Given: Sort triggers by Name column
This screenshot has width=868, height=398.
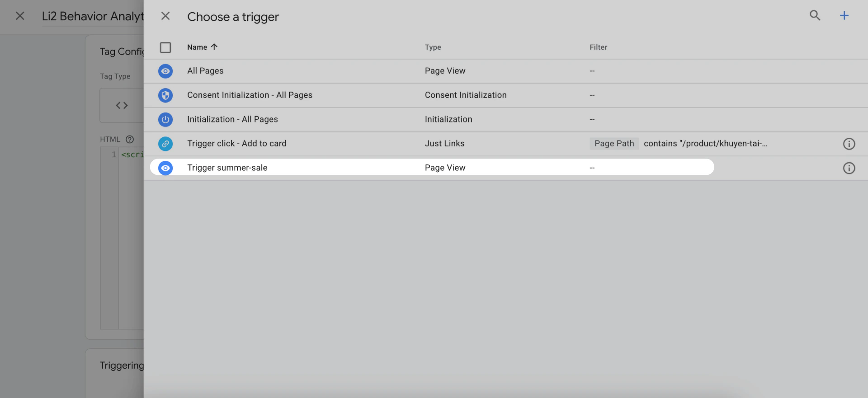Looking at the screenshot, I should pyautogui.click(x=202, y=47).
